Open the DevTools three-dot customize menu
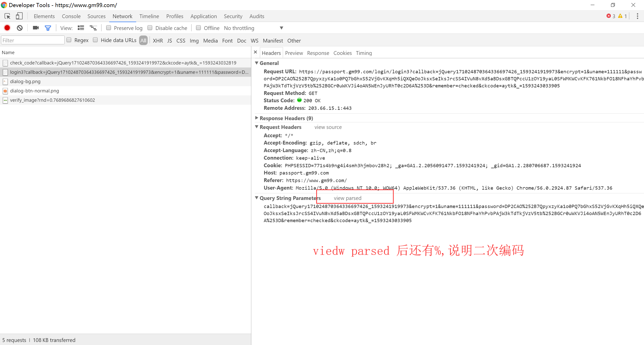 click(x=637, y=16)
